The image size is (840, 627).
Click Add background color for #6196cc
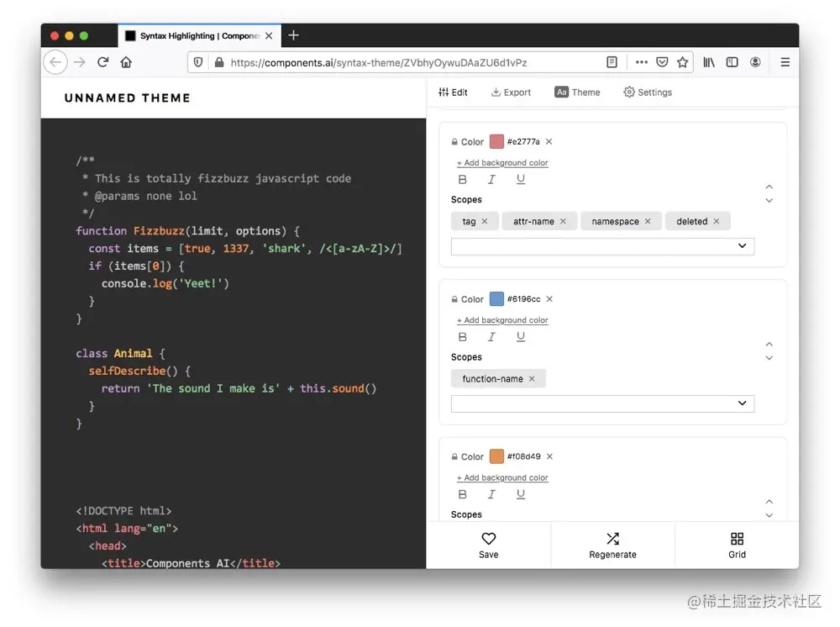[502, 320]
